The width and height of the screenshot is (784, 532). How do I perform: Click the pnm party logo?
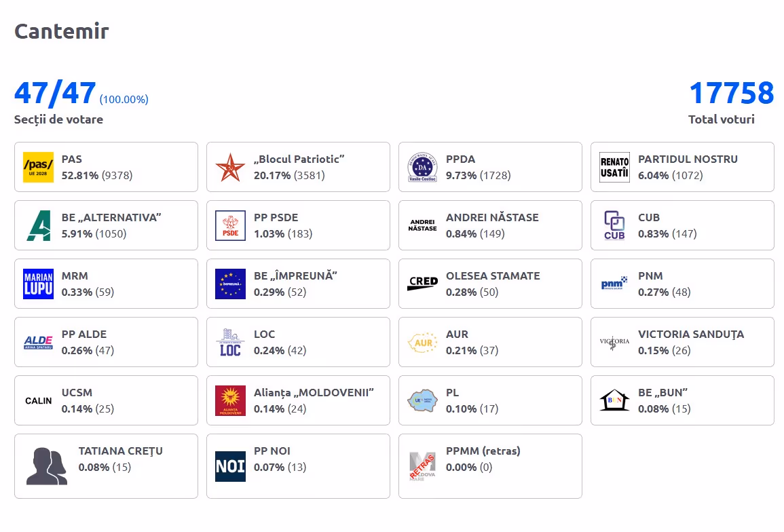coord(614,284)
